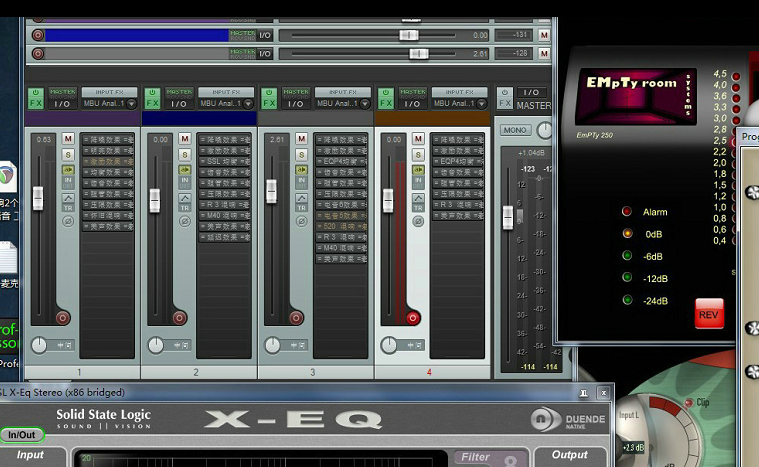
Task: Select track 2 number label
Action: point(196,373)
